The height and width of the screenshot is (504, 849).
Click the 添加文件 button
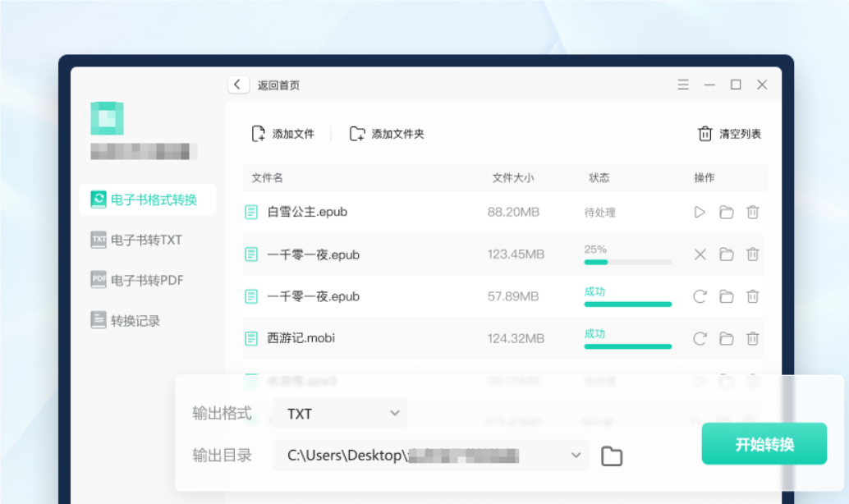point(282,134)
